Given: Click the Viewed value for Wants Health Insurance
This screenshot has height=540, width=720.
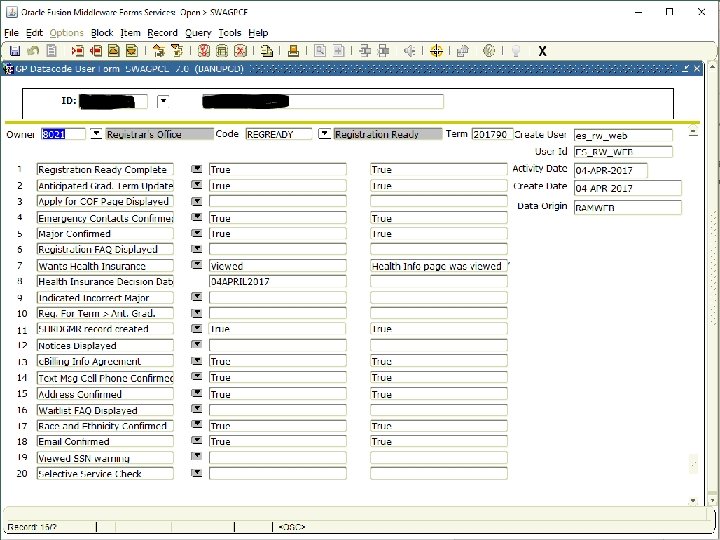Looking at the screenshot, I should [277, 265].
